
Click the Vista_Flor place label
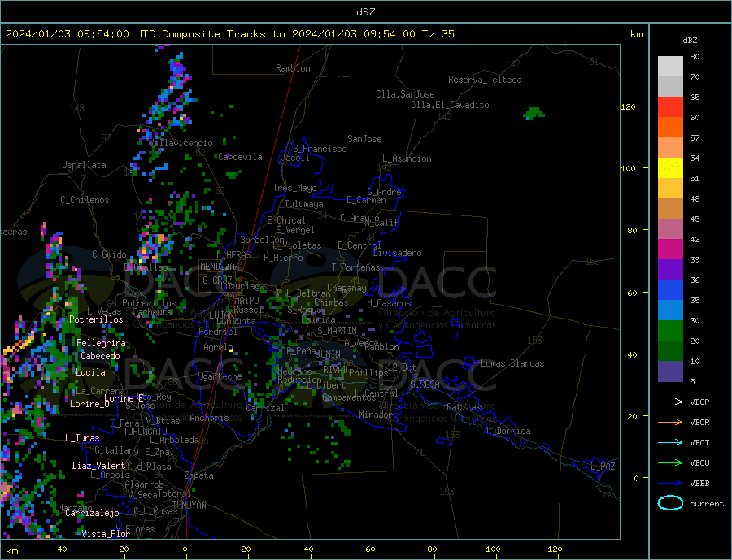pos(106,534)
